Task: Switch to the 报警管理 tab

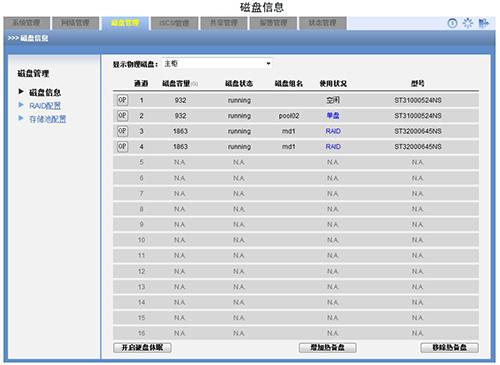Action: tap(273, 23)
